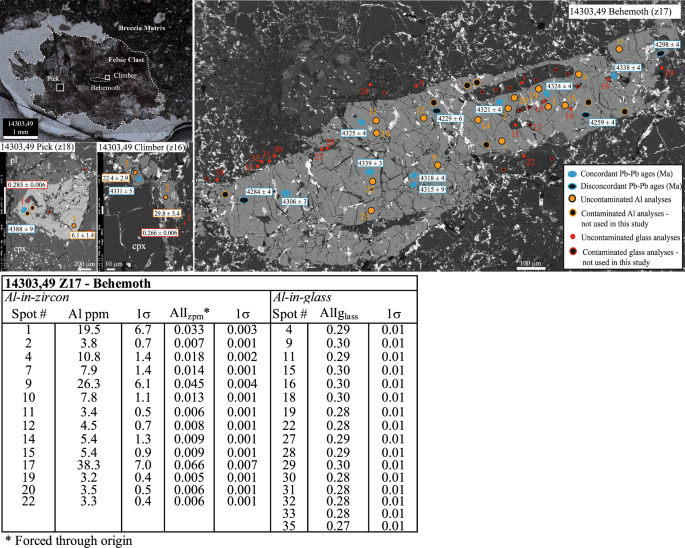Click the '4298 ± 4' age label
This screenshot has width=685, height=548.
tap(667, 45)
